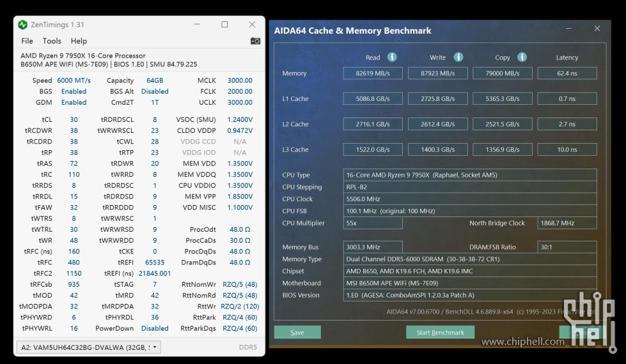Image resolution: width=626 pixels, height=364 pixels.
Task: Open the File menu in ZenTimings
Action: [x=27, y=41]
